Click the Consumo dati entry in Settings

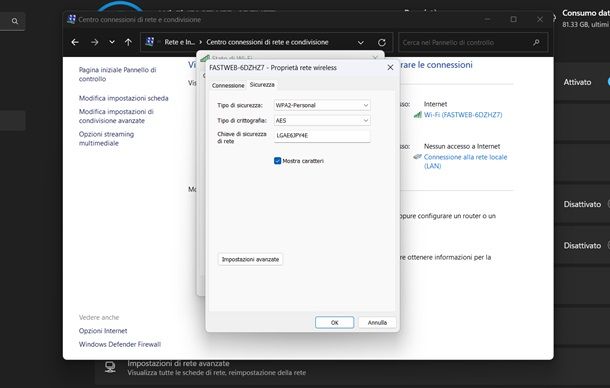click(x=585, y=18)
